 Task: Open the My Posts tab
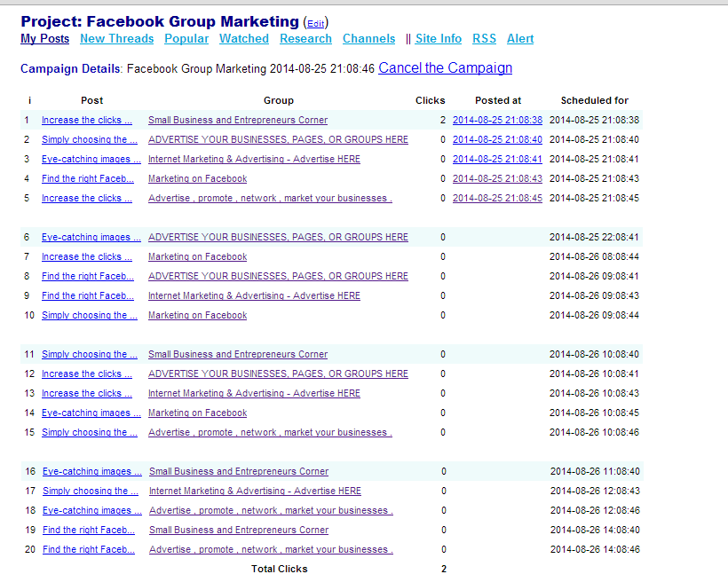44,38
